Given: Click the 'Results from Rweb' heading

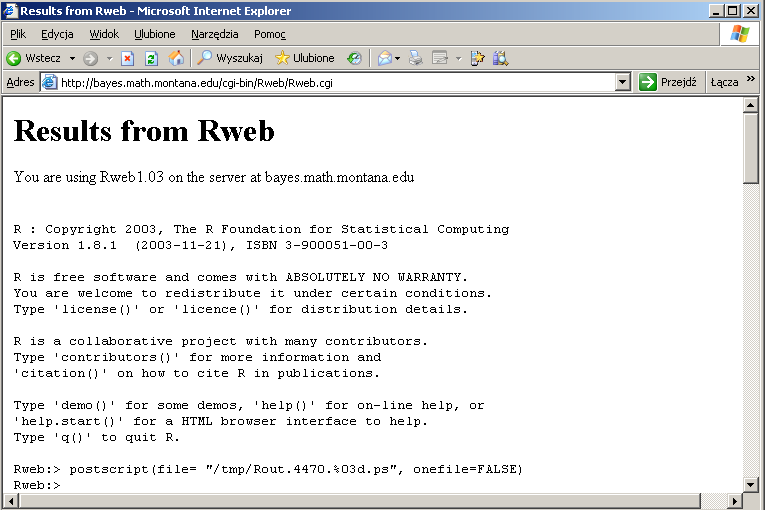Looking at the screenshot, I should coord(144,131).
